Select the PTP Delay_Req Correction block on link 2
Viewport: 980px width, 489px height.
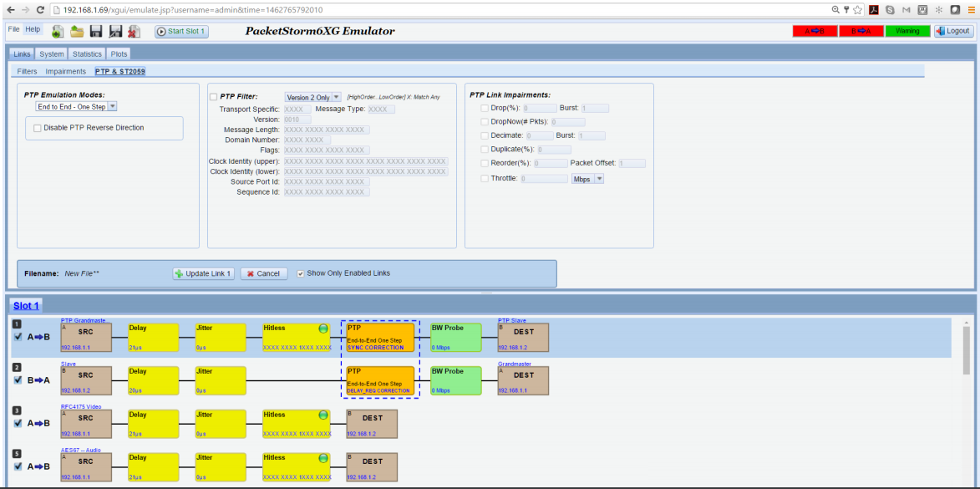click(380, 380)
